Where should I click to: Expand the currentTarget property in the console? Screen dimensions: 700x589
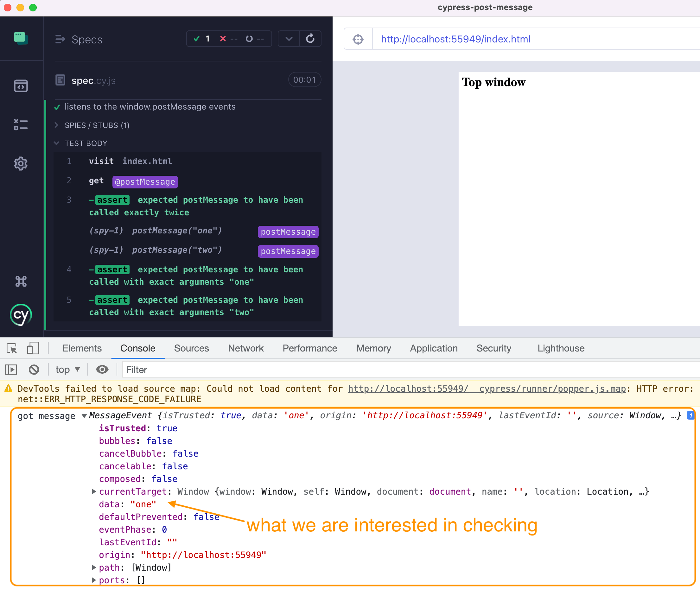93,491
